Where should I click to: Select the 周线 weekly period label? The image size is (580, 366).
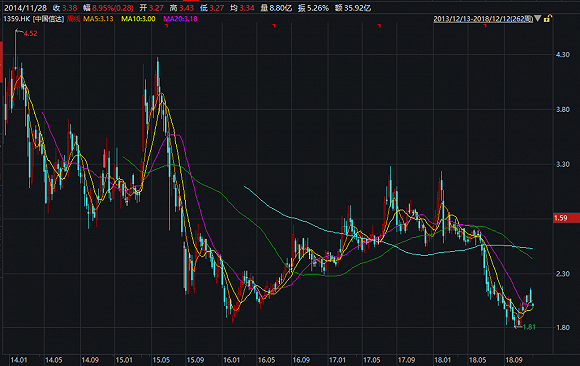74,19
